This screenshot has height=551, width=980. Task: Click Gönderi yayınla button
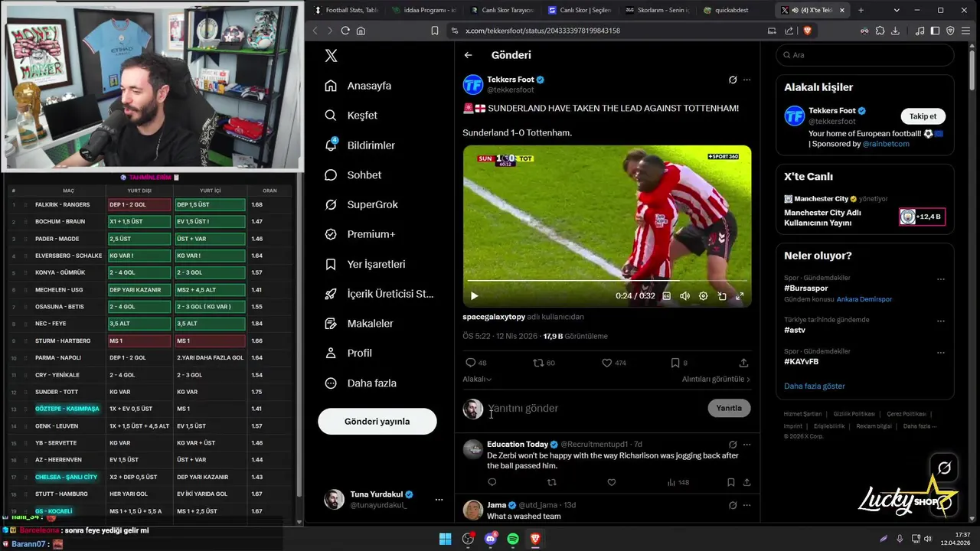pyautogui.click(x=377, y=422)
